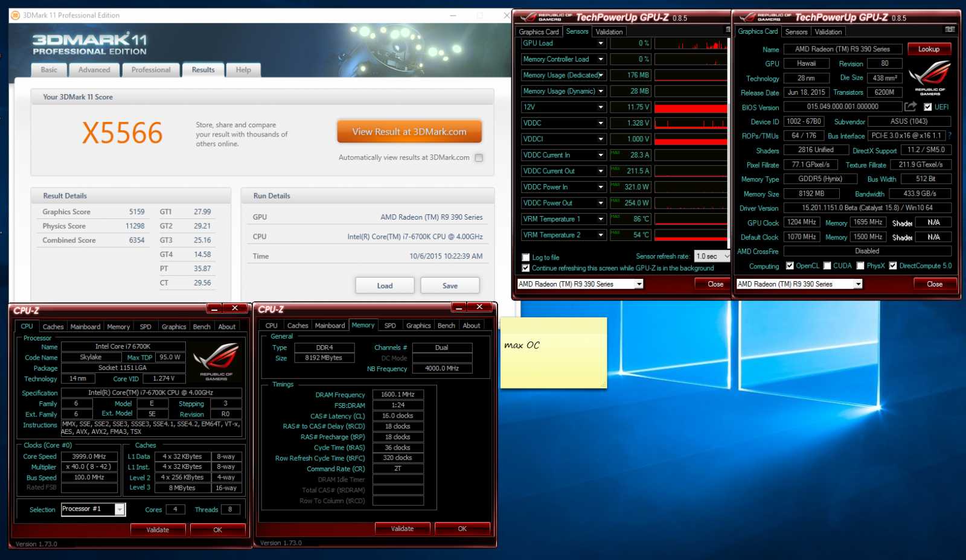Click the Lookup button in GPU-Z
966x560 pixels.
click(x=929, y=49)
